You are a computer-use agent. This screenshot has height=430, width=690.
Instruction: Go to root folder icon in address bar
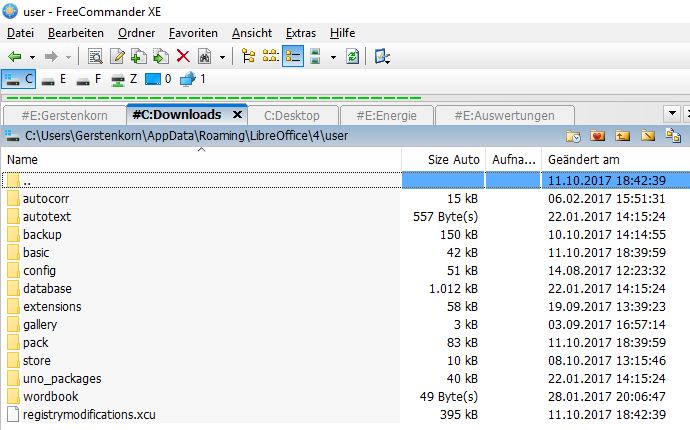[648, 136]
